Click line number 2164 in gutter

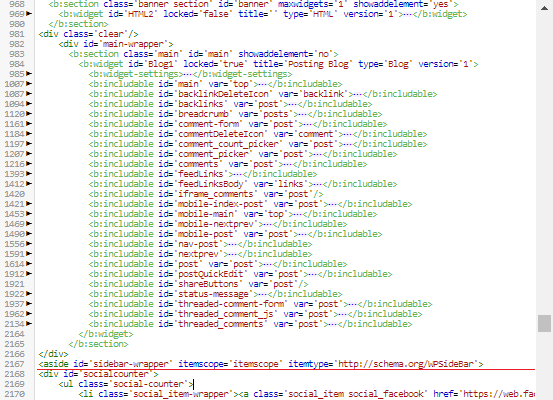pos(14,334)
